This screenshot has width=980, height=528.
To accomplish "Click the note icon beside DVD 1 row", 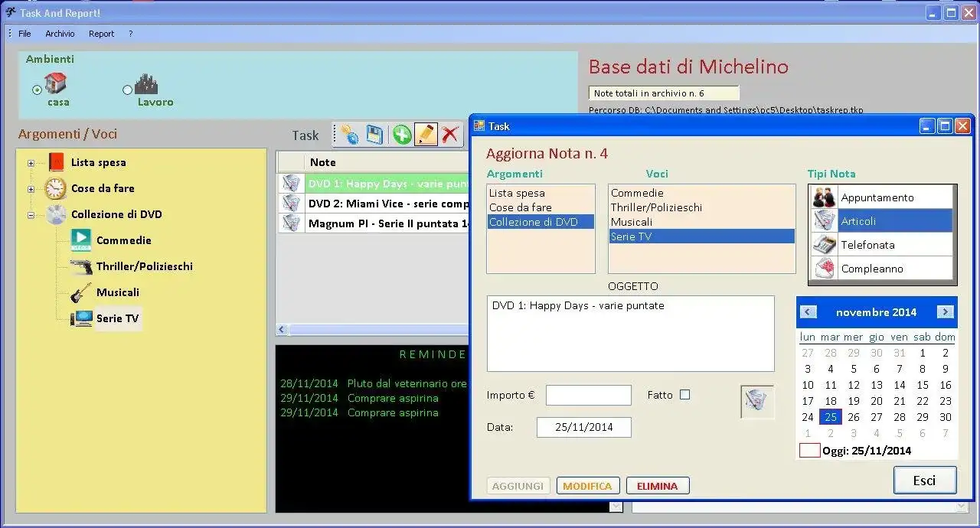I will point(292,184).
